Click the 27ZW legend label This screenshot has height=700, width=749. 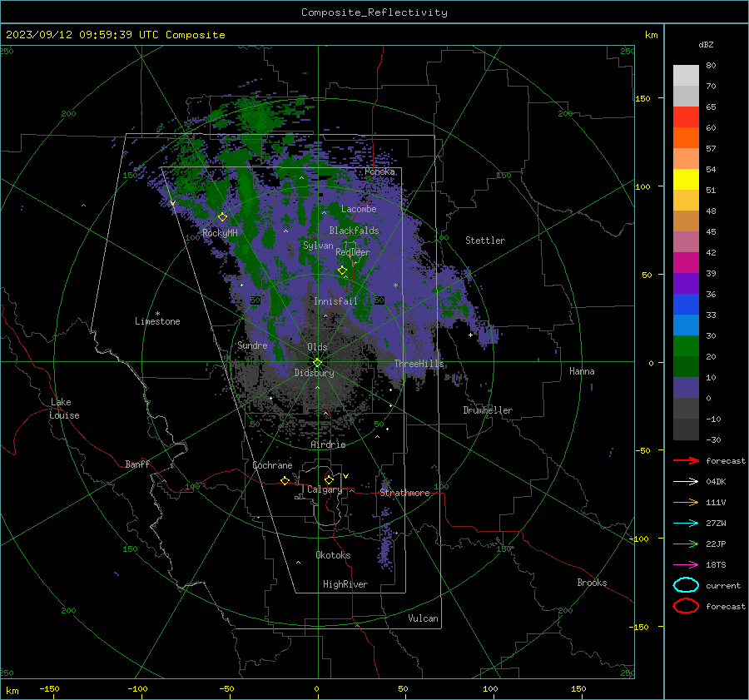(716, 524)
